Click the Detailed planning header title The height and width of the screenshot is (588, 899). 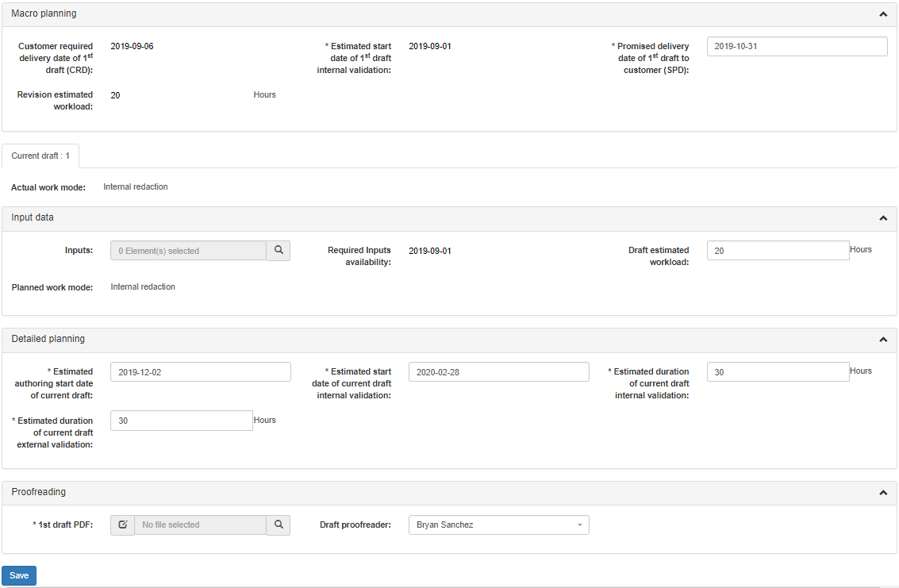48,339
